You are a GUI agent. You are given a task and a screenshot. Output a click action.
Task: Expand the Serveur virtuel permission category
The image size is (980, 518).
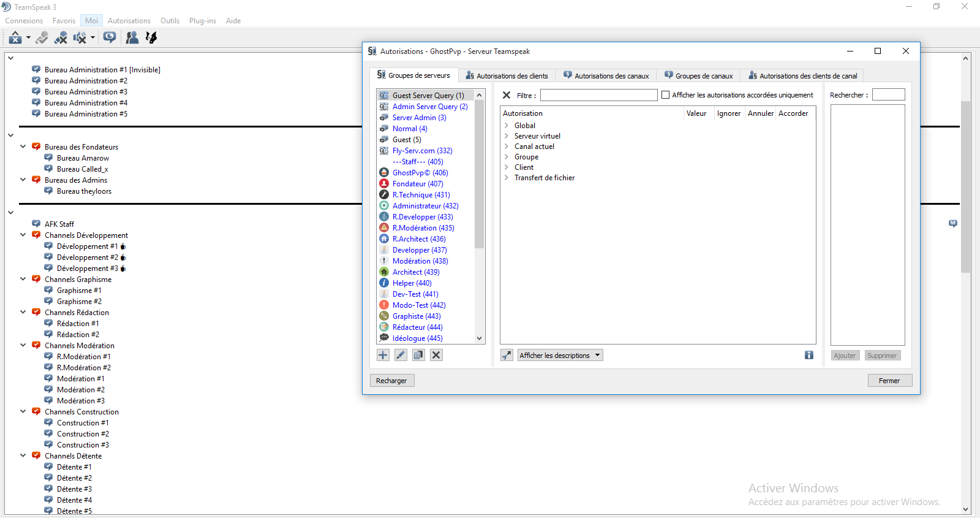pos(507,136)
